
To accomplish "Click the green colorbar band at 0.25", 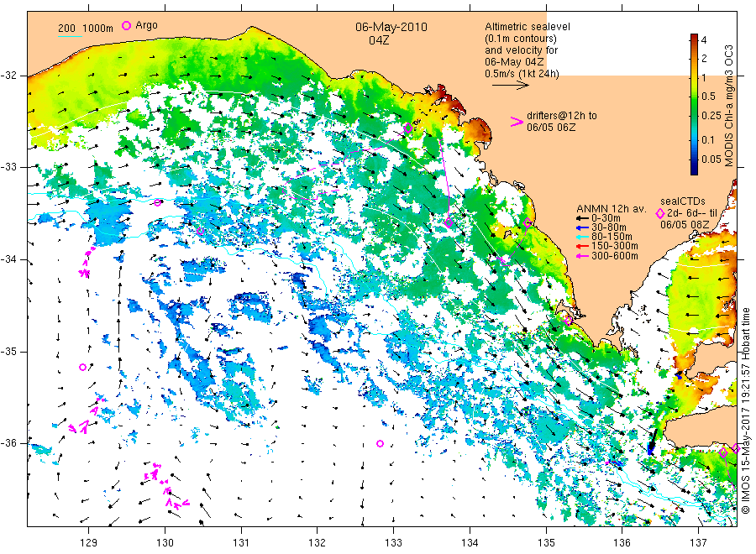I will click(694, 116).
